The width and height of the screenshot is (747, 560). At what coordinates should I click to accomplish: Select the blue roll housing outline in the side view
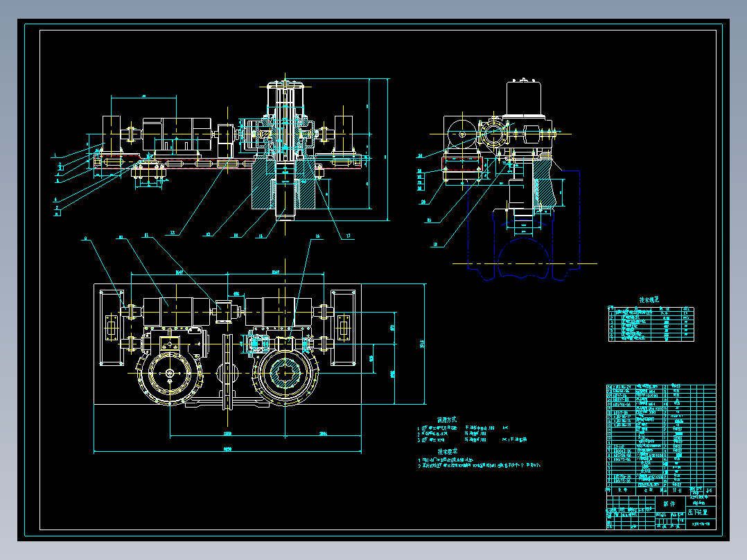524,224
